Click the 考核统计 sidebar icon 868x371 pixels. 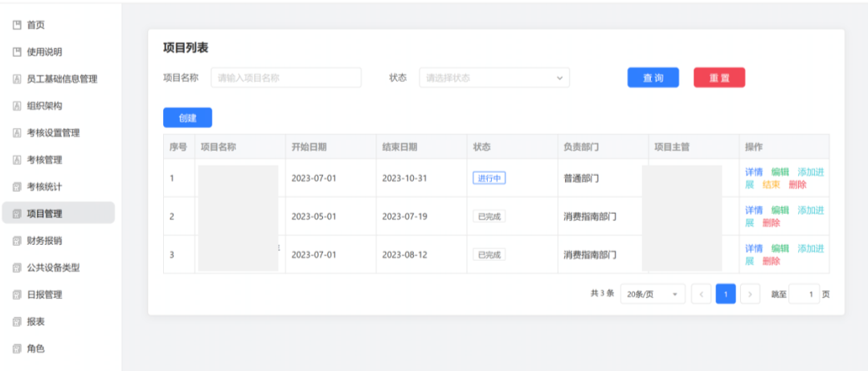coord(17,187)
